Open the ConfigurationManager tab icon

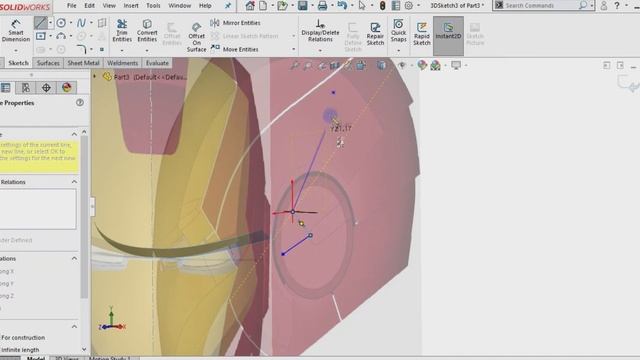click(x=26, y=87)
